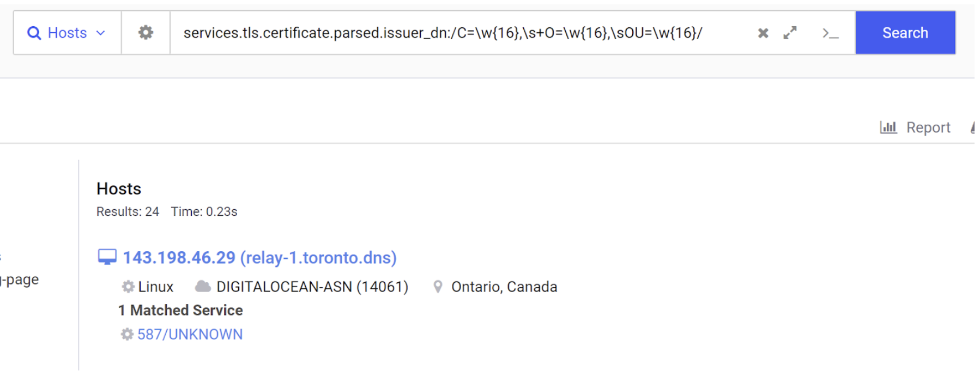Viewport: 980px width, 377px height.
Task: Click the location pin beside Ontario, Canada
Action: tap(437, 287)
